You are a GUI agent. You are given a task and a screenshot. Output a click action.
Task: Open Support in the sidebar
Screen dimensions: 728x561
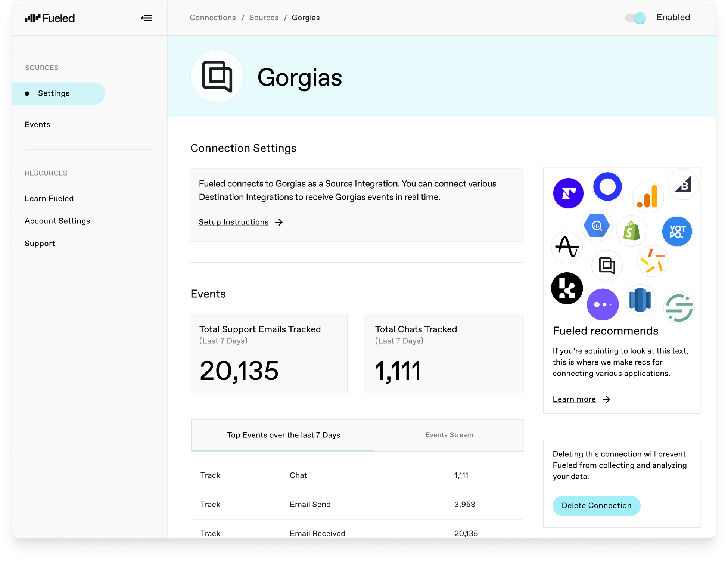40,244
